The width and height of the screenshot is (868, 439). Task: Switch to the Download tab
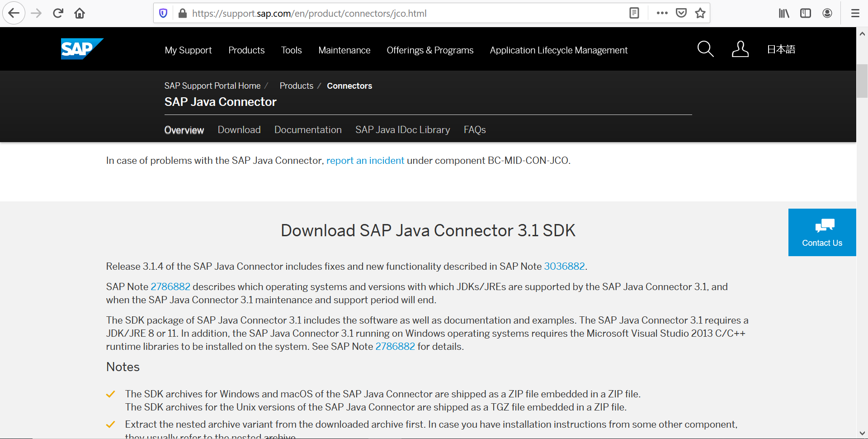click(x=239, y=130)
